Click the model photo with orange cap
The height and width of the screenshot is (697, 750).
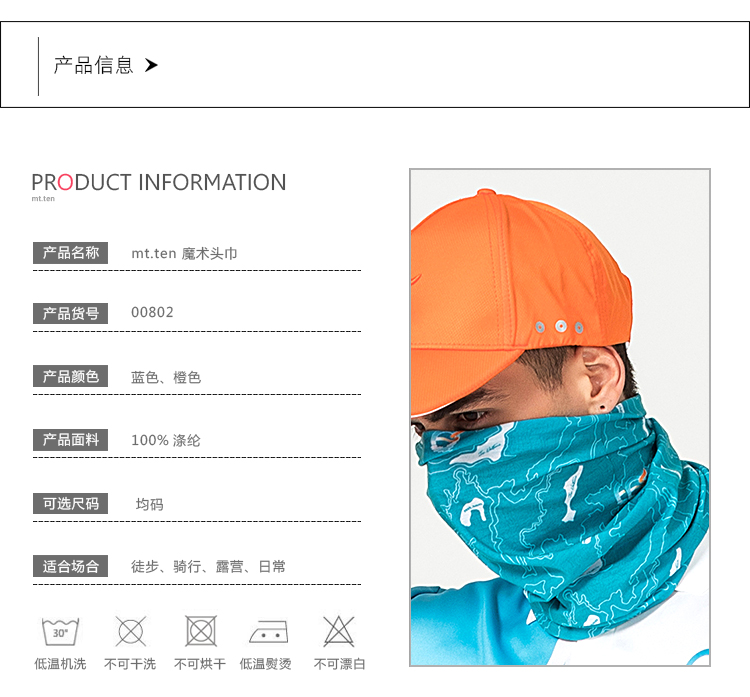560,417
